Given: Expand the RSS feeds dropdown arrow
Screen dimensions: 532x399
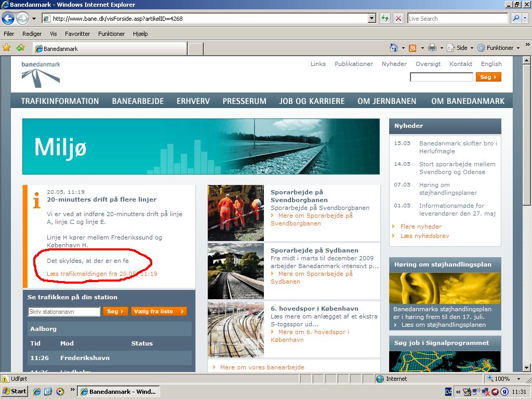Looking at the screenshot, I should (x=422, y=48).
